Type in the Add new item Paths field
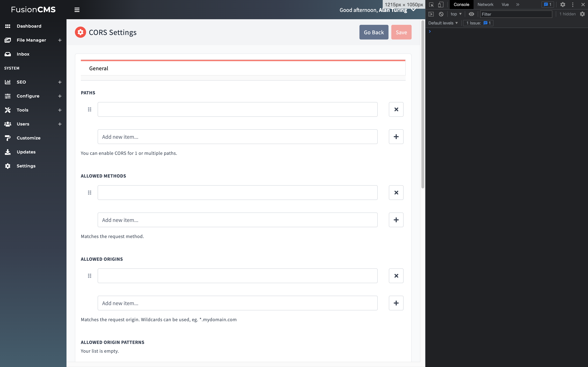 (237, 136)
